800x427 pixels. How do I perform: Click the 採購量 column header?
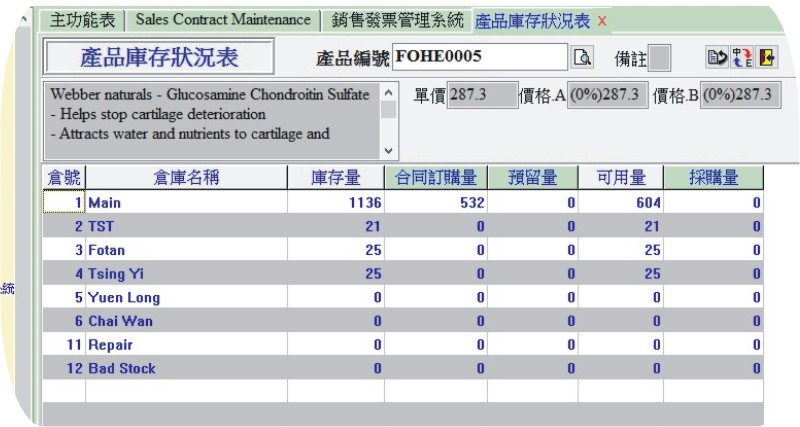pyautogui.click(x=714, y=178)
